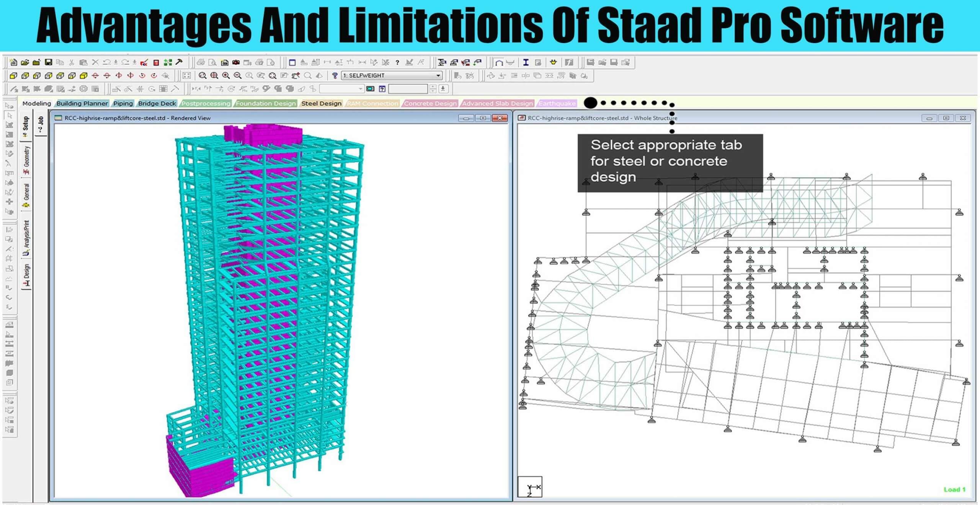Viewport: 980px width, 505px height.
Task: Click the Zoom Out magnifier icon
Action: point(238,75)
